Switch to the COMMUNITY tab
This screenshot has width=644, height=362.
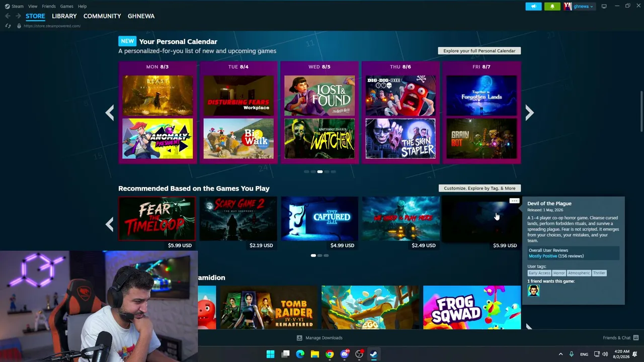click(102, 16)
